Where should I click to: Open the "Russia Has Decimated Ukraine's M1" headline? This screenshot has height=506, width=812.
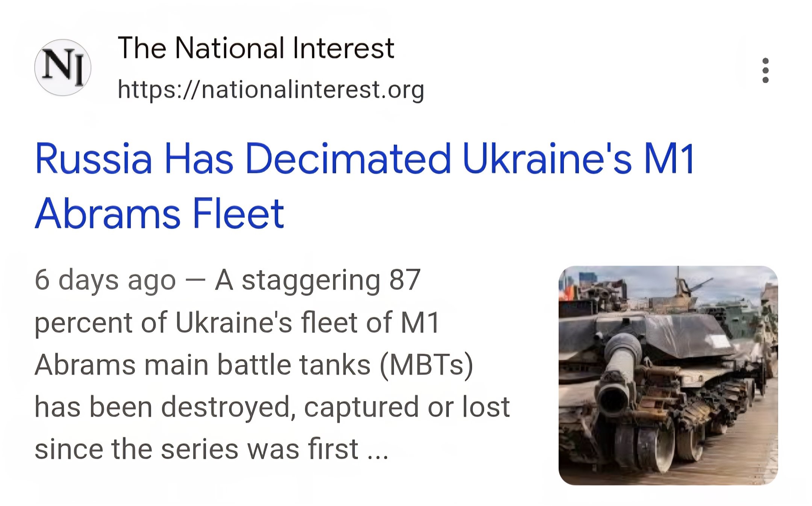364,159
